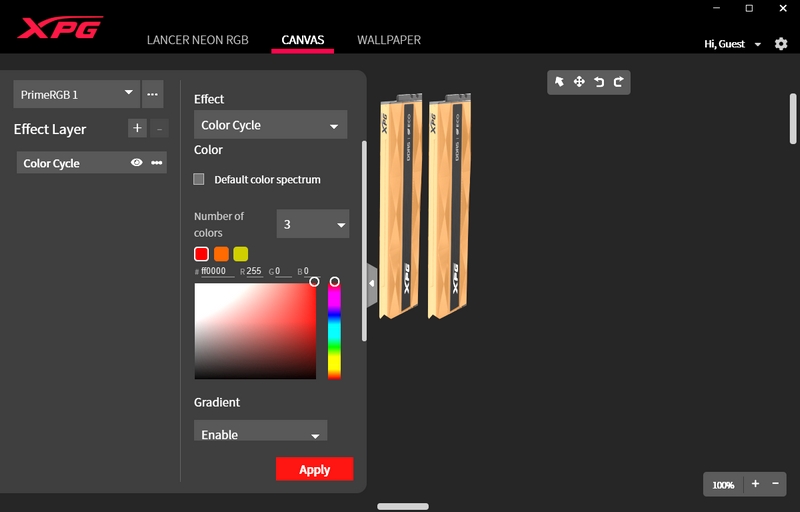
Task: Enable Default color spectrum checkbox
Action: tap(199, 179)
